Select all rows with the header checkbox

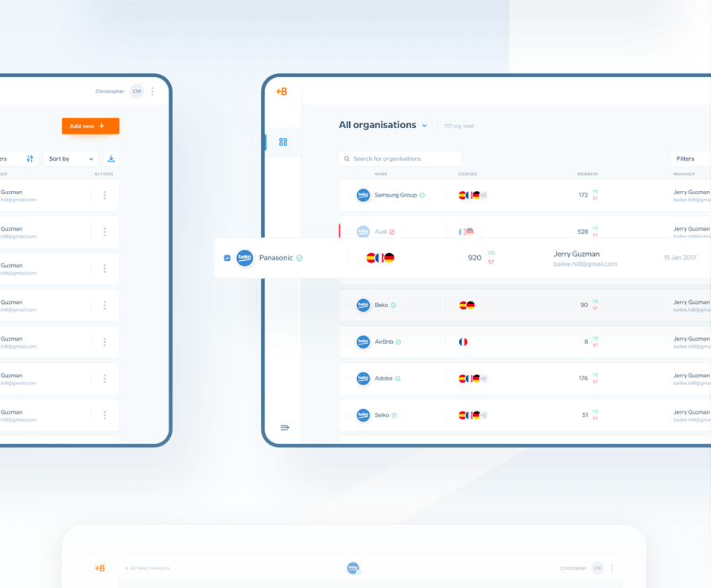pyautogui.click(x=349, y=173)
